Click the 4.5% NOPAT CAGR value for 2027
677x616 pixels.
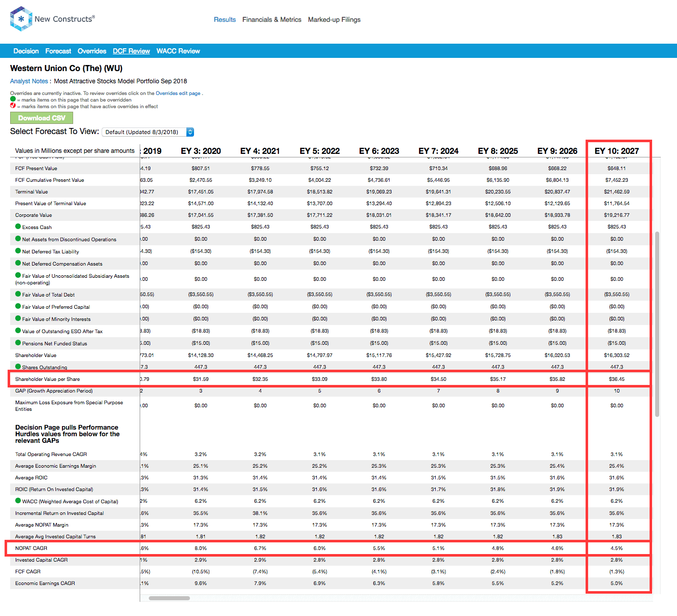tap(617, 548)
